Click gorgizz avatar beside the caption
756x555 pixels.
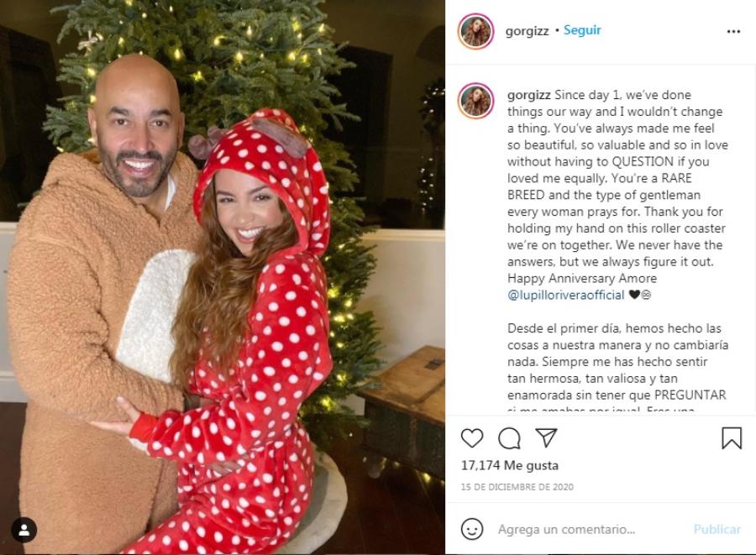(x=475, y=101)
